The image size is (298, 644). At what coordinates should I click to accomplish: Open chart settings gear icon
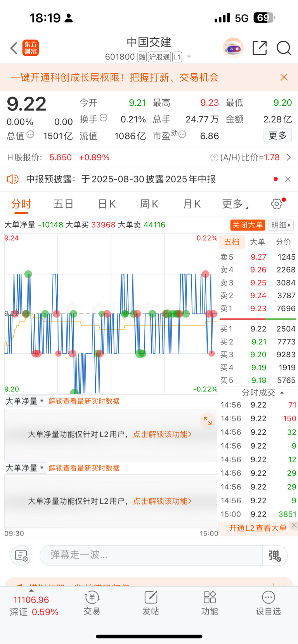point(277,204)
